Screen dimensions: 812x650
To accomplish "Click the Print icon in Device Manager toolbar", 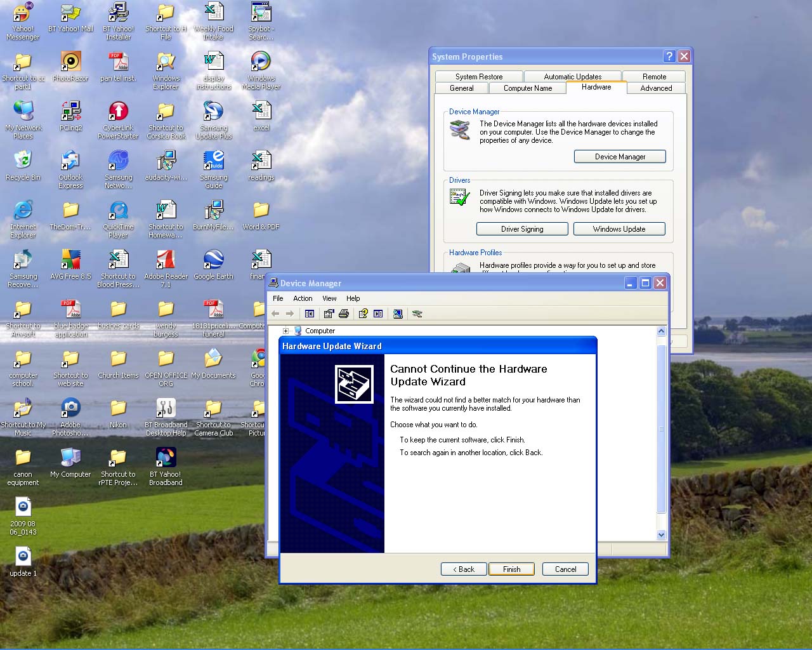I will point(344,314).
